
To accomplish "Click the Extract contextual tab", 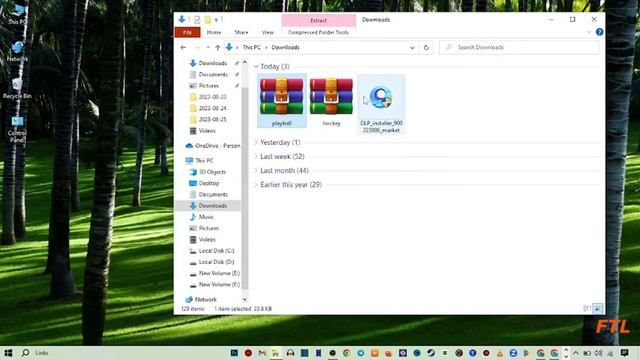I will tap(318, 20).
